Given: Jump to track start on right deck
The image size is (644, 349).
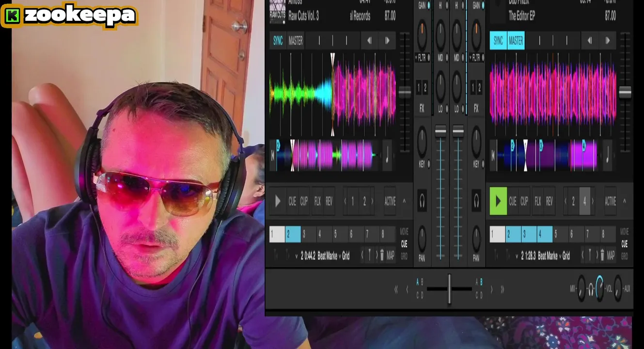Looking at the screenshot, I should 493,156.
